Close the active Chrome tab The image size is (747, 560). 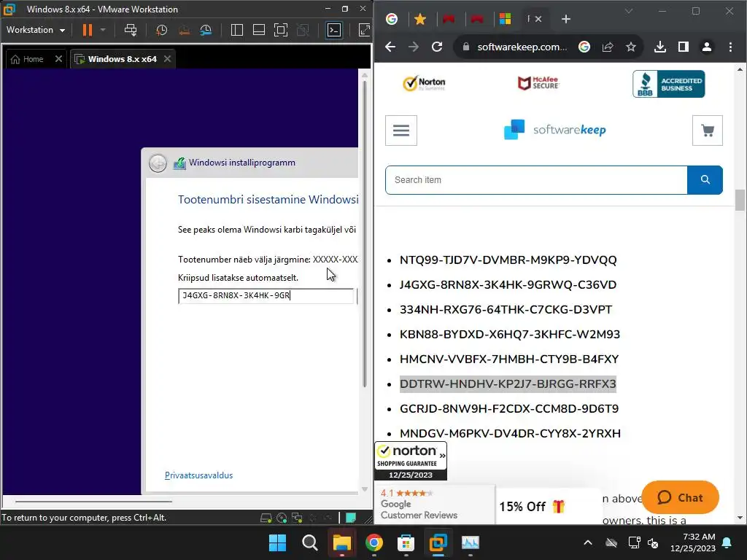pyautogui.click(x=538, y=19)
